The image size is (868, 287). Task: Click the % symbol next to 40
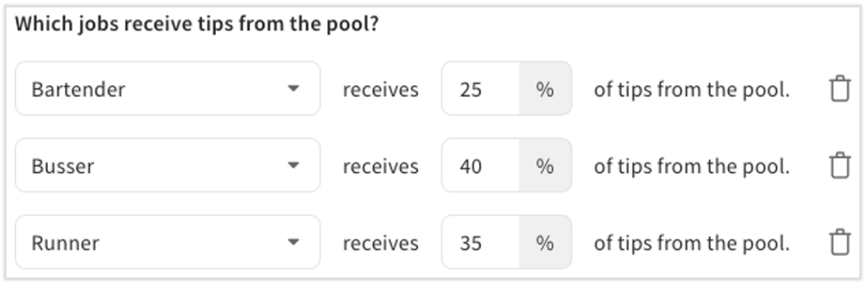click(545, 166)
